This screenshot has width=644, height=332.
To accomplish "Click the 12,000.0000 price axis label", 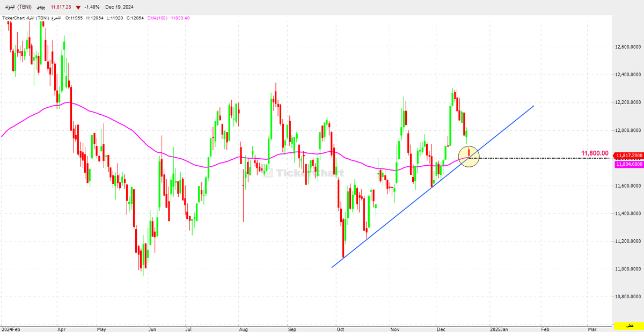I will coord(629,130).
